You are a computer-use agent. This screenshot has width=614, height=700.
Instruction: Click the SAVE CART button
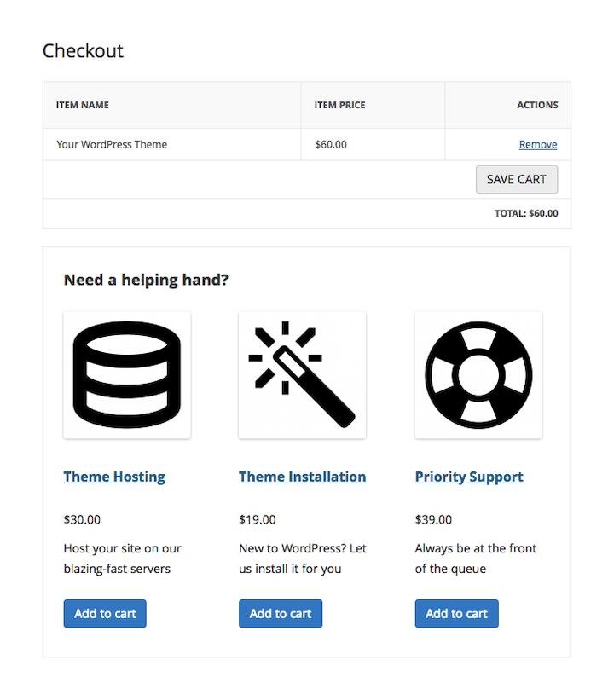tap(517, 179)
